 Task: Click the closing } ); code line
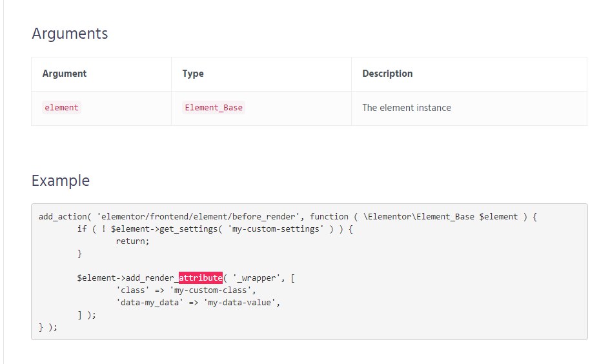click(48, 327)
